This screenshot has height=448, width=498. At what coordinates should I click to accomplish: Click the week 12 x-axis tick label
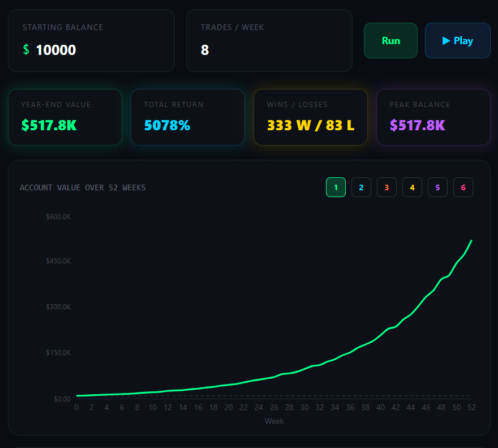point(168,407)
